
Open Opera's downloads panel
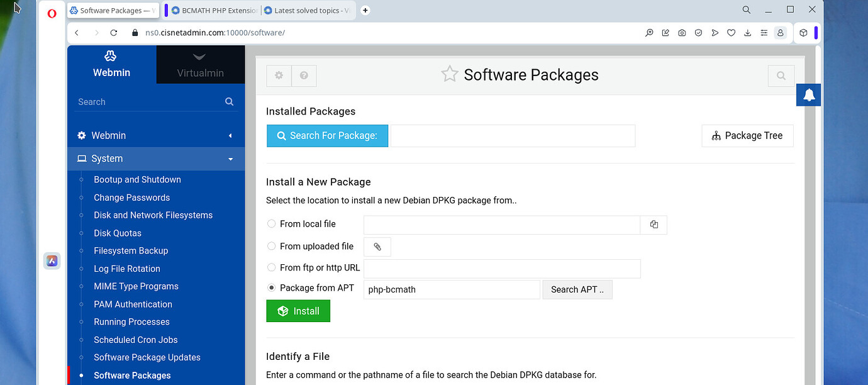(x=747, y=32)
